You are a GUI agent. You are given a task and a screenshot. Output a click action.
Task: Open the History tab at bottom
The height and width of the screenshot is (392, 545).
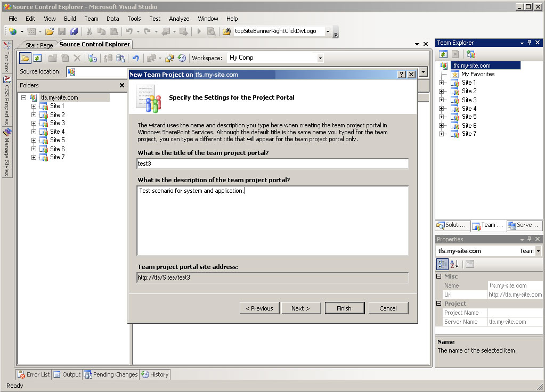tap(155, 374)
